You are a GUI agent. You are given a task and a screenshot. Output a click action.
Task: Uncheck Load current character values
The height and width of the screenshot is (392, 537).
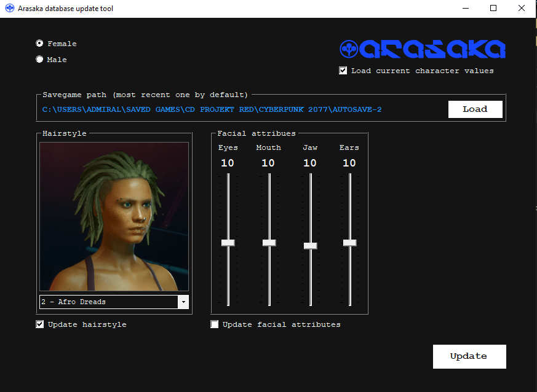[x=343, y=71]
